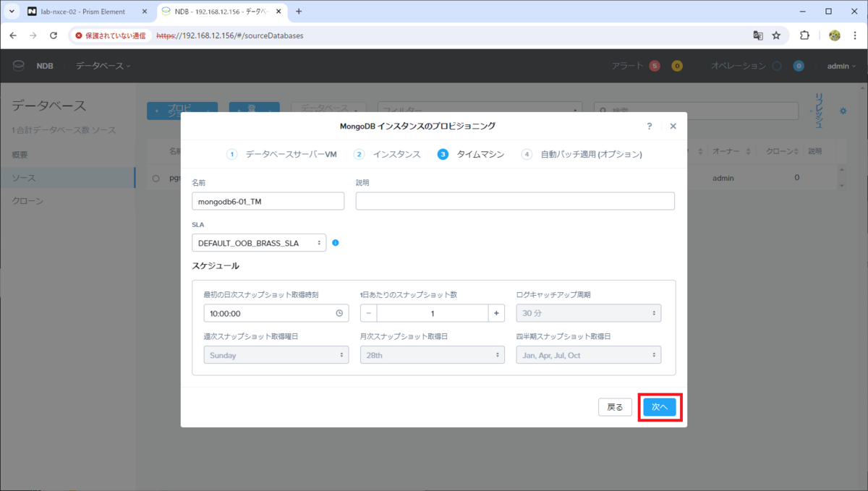Open the quarterly snapshot Jan, Apr, Jul, Oct dropdown
Image resolution: width=868 pixels, height=491 pixels.
[x=589, y=355]
